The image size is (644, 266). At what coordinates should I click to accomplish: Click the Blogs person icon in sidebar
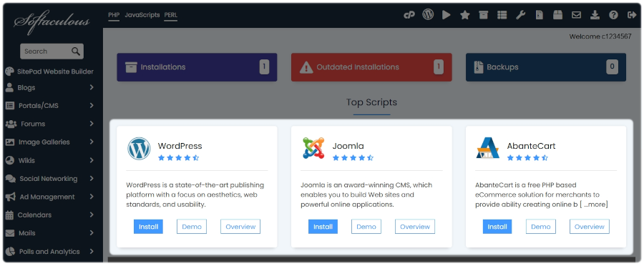coord(9,87)
